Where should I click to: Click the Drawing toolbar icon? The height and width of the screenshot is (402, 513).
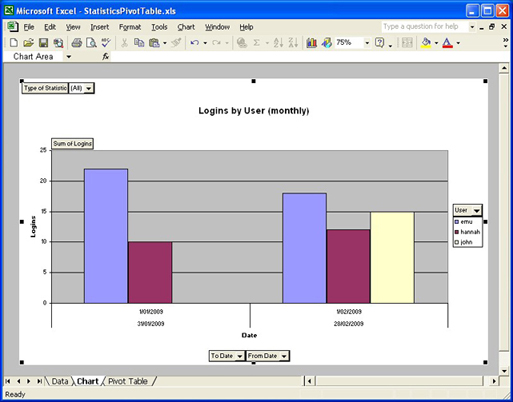click(x=327, y=43)
